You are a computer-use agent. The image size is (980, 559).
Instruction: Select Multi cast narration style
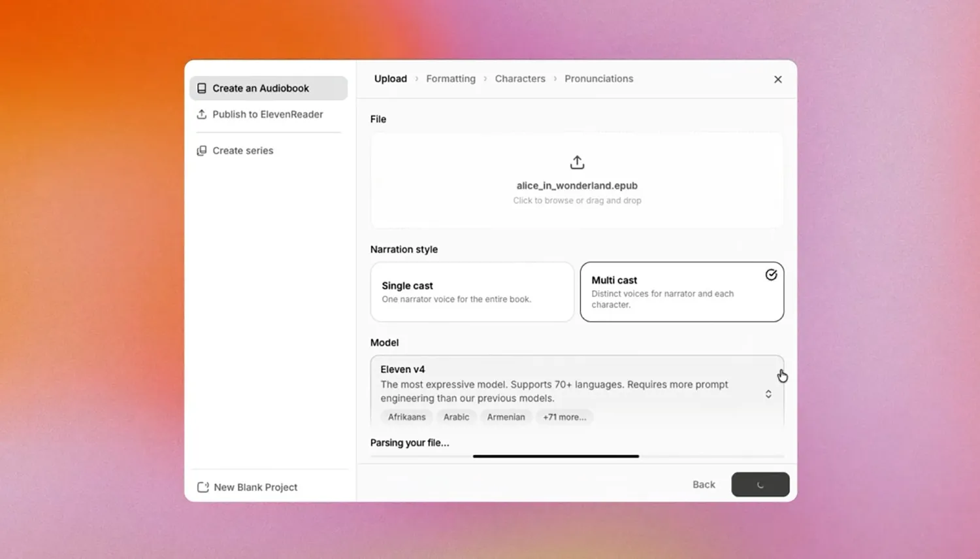pos(681,292)
